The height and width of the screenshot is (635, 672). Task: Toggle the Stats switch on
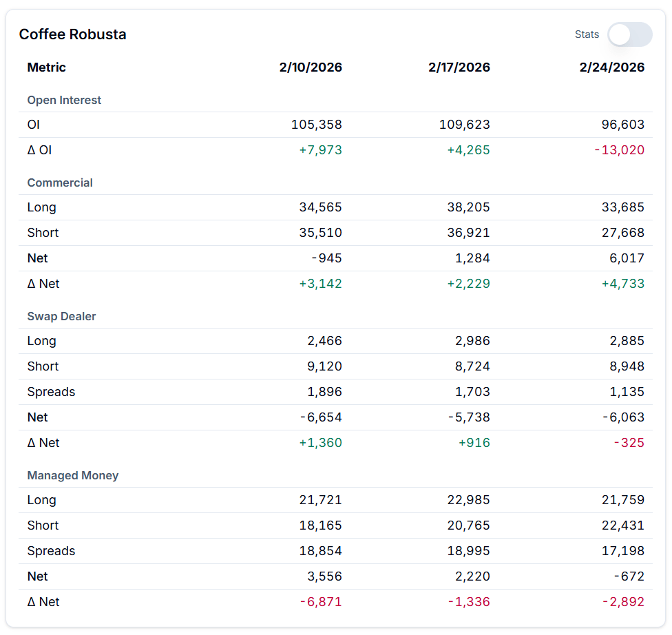pos(629,34)
